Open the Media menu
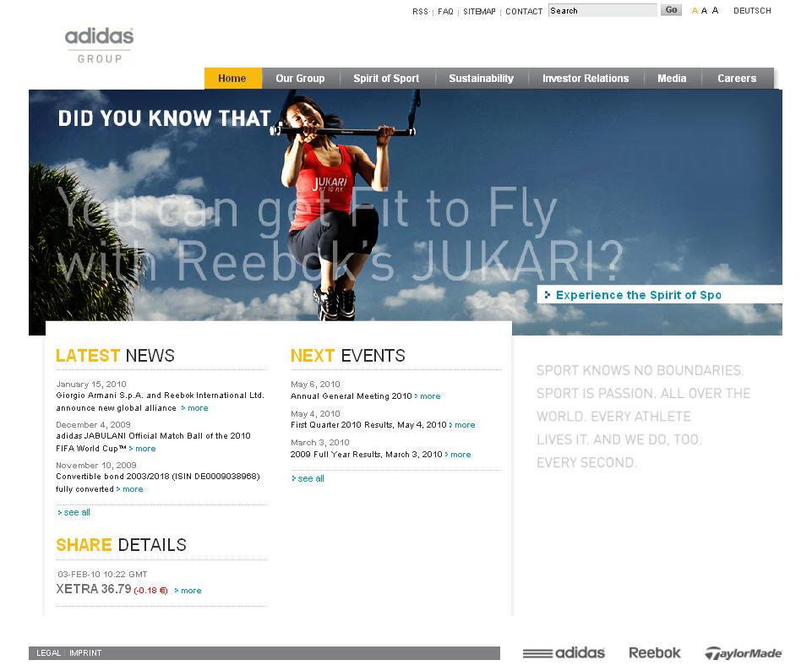This screenshot has width=812, height=671. coord(672,79)
